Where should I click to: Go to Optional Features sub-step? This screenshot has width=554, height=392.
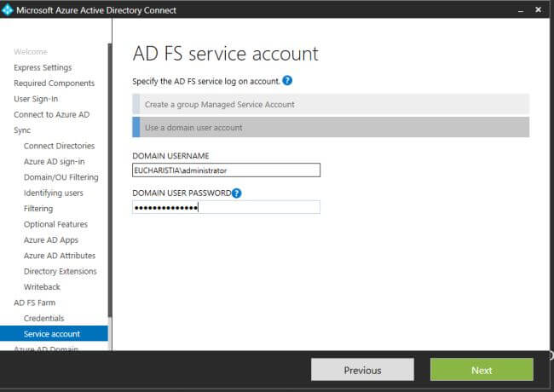(x=55, y=224)
